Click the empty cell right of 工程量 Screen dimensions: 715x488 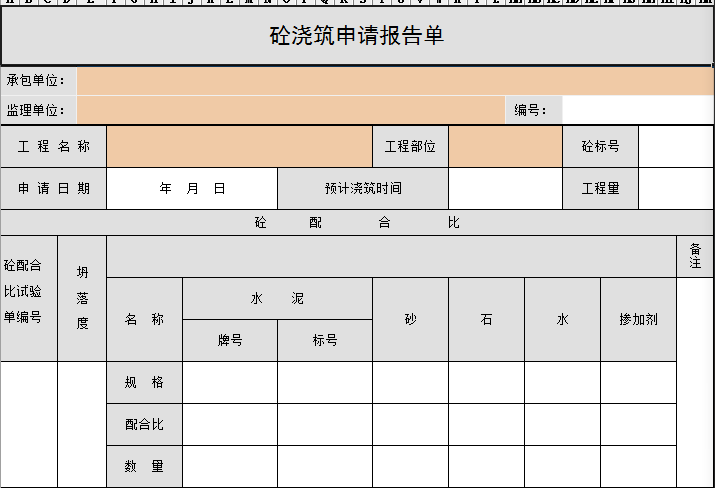click(676, 188)
